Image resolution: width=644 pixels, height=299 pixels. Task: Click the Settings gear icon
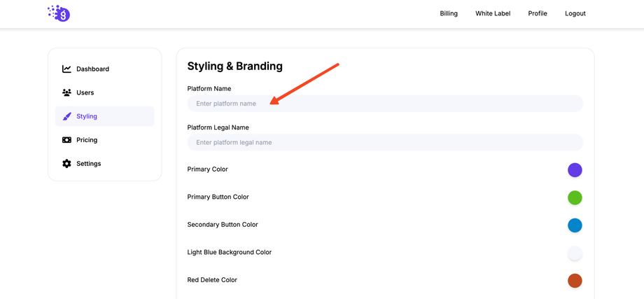[66, 164]
